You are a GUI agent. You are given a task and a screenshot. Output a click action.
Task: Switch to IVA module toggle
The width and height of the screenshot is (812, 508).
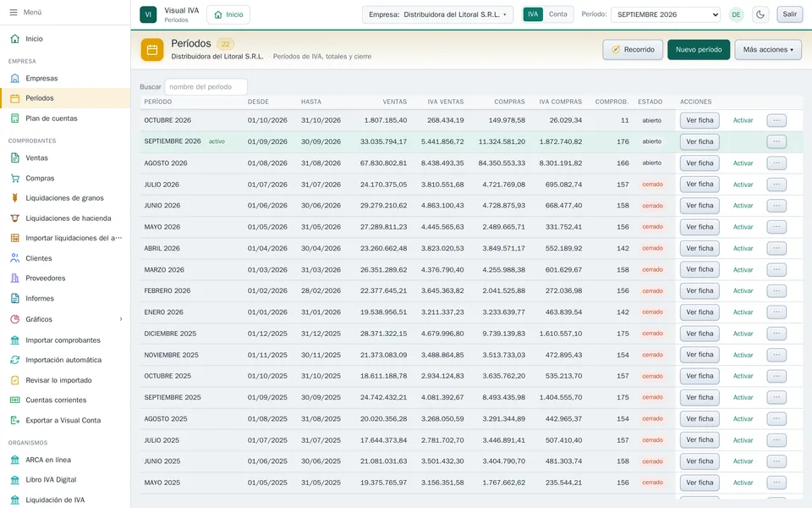coord(533,14)
